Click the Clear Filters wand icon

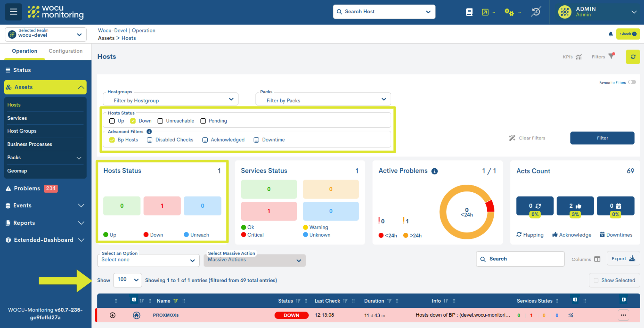point(512,138)
